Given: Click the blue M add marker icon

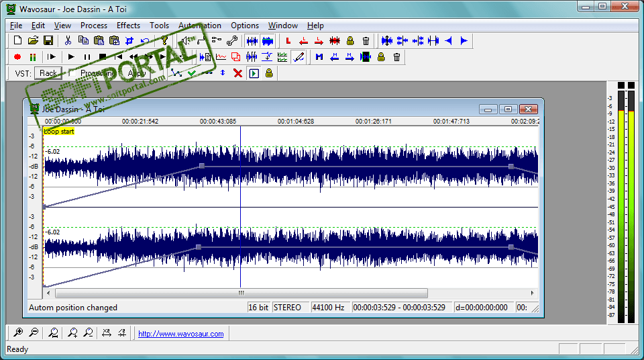Looking at the screenshot, I should tap(319, 57).
